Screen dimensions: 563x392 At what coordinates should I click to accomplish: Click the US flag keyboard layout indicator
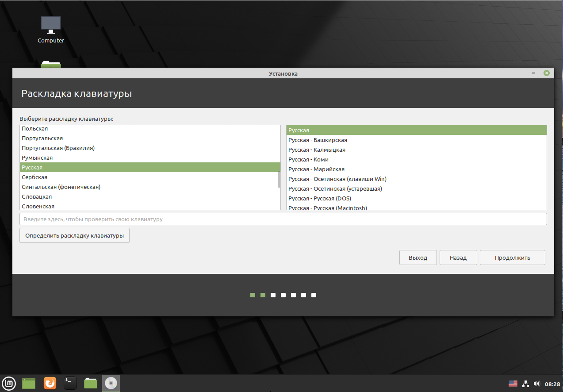click(513, 384)
